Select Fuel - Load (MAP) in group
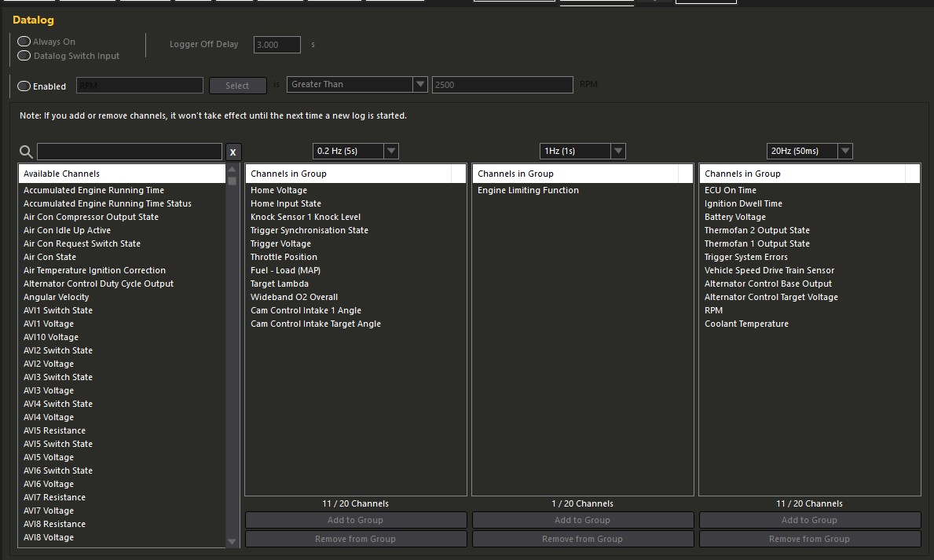The image size is (934, 560). (x=285, y=270)
